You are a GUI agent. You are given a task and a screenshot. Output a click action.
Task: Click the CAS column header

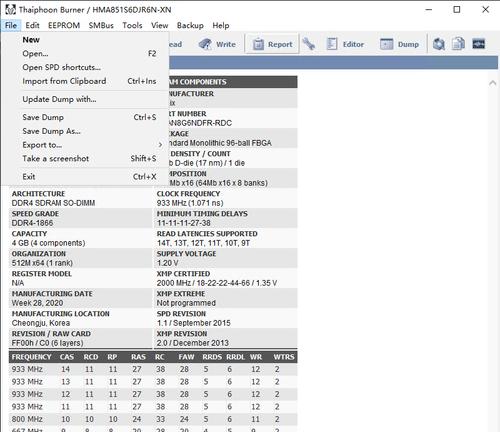67,357
